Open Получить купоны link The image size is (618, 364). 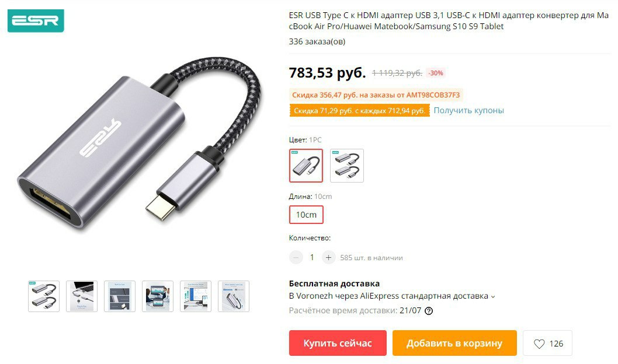click(x=468, y=111)
